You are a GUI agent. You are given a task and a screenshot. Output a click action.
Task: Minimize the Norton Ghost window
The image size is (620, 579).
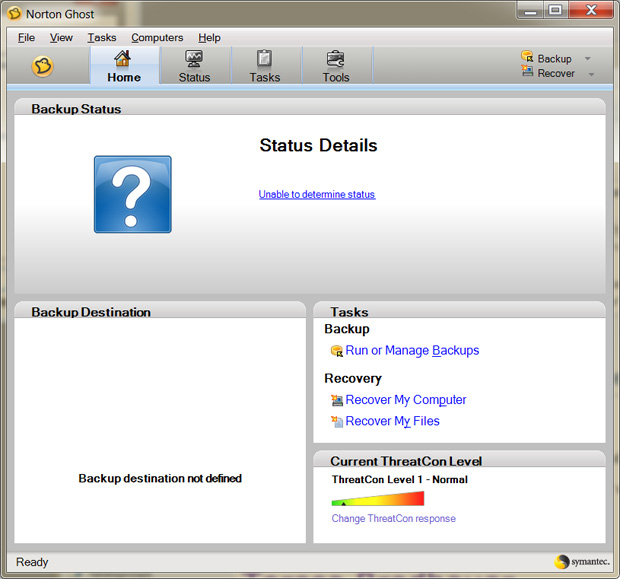click(530, 11)
